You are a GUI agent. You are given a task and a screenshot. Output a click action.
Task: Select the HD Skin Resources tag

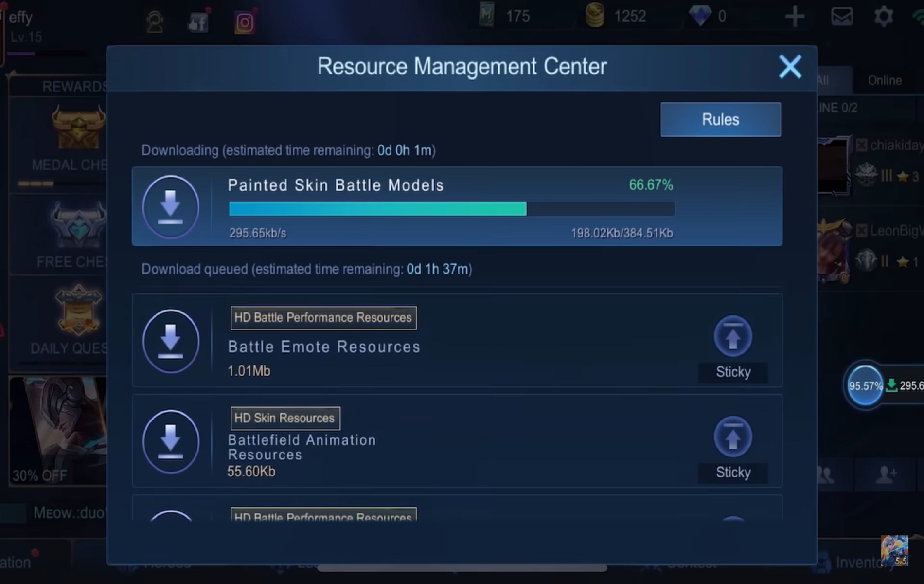pyautogui.click(x=285, y=418)
